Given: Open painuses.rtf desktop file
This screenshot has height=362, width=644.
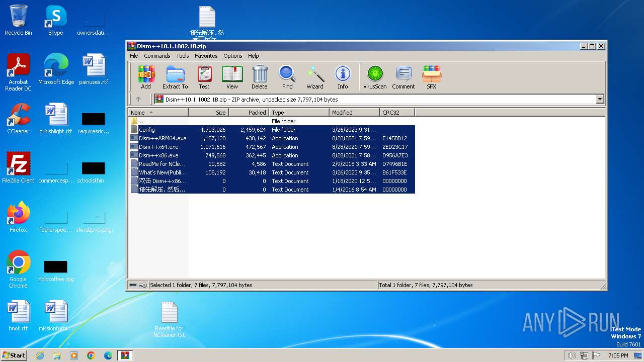Looking at the screenshot, I should tap(94, 69).
